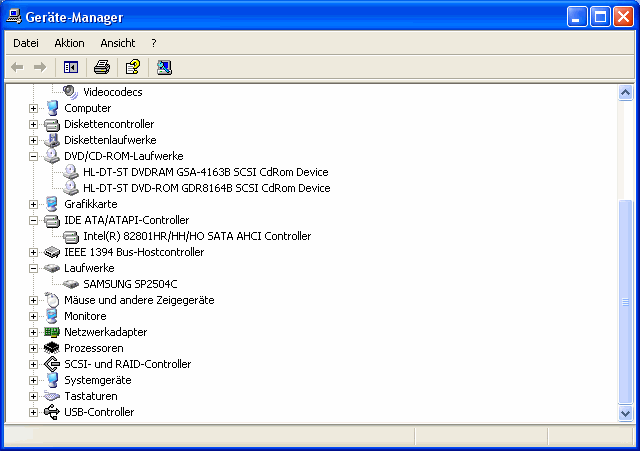Click the SCSI- und RAID-Controller icon

click(x=52, y=364)
